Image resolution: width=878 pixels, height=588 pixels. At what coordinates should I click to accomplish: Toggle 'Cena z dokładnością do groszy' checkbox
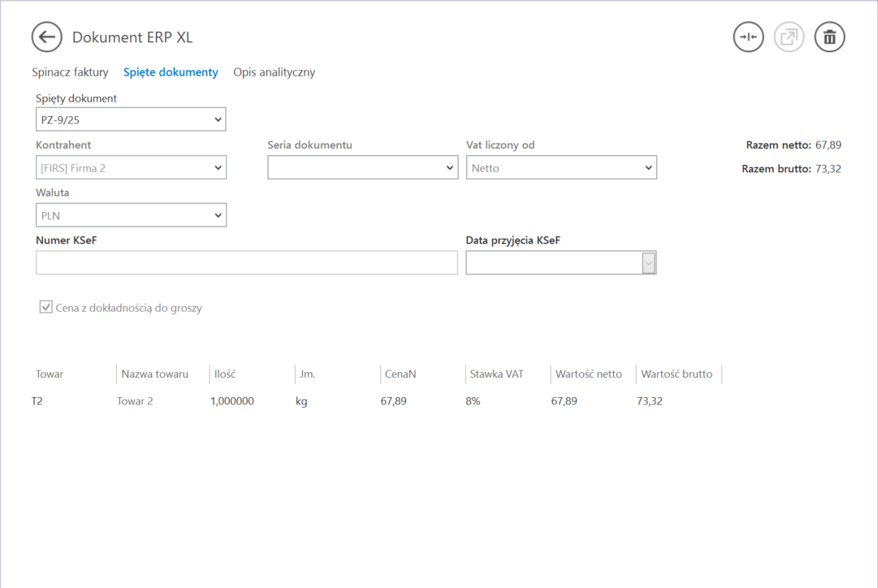[x=46, y=308]
